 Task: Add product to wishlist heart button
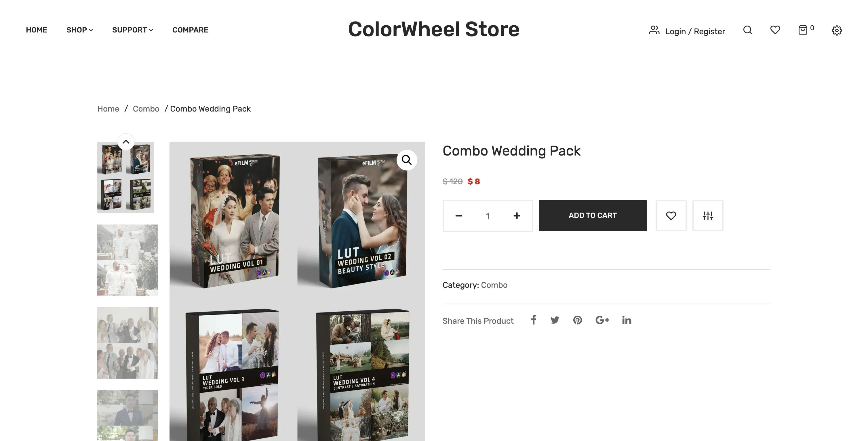pos(671,216)
